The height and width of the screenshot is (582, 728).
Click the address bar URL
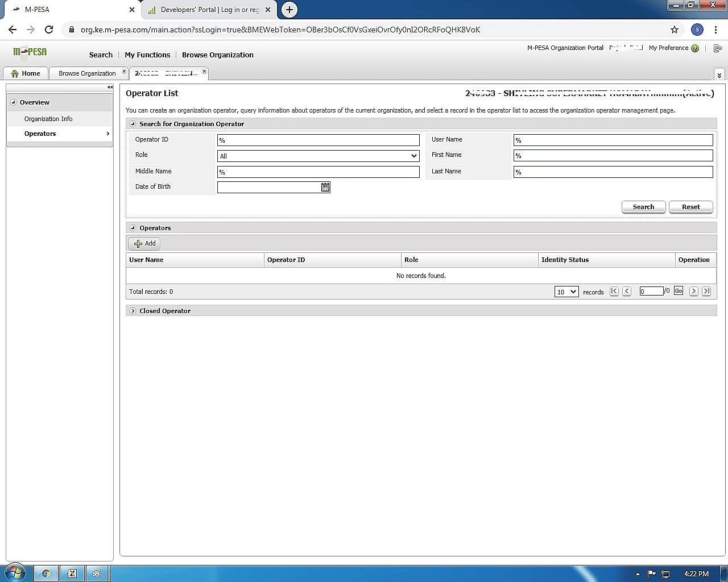[280, 30]
